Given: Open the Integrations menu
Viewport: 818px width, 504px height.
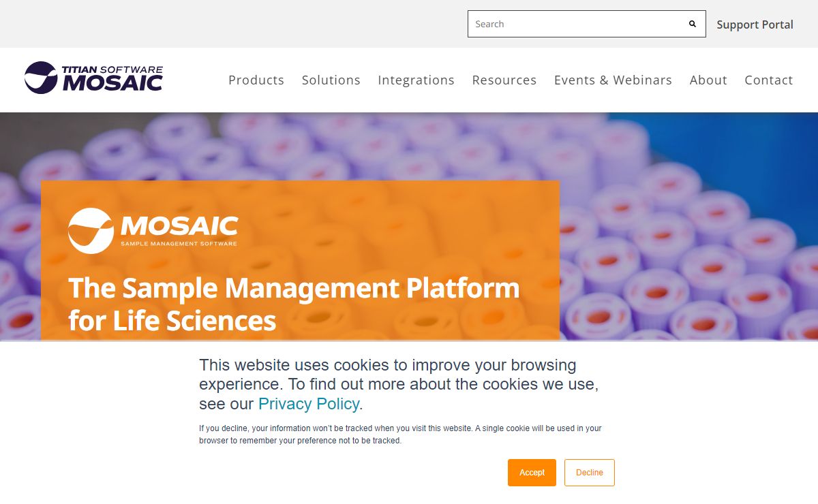Looking at the screenshot, I should [x=416, y=80].
